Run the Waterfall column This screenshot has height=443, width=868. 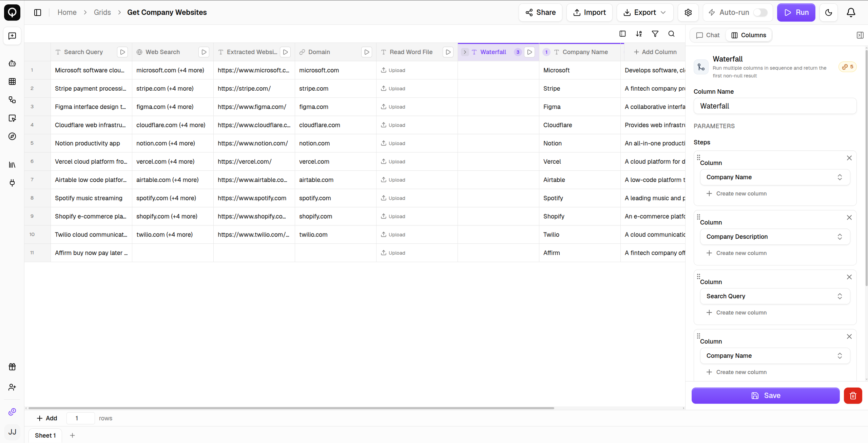[529, 52]
